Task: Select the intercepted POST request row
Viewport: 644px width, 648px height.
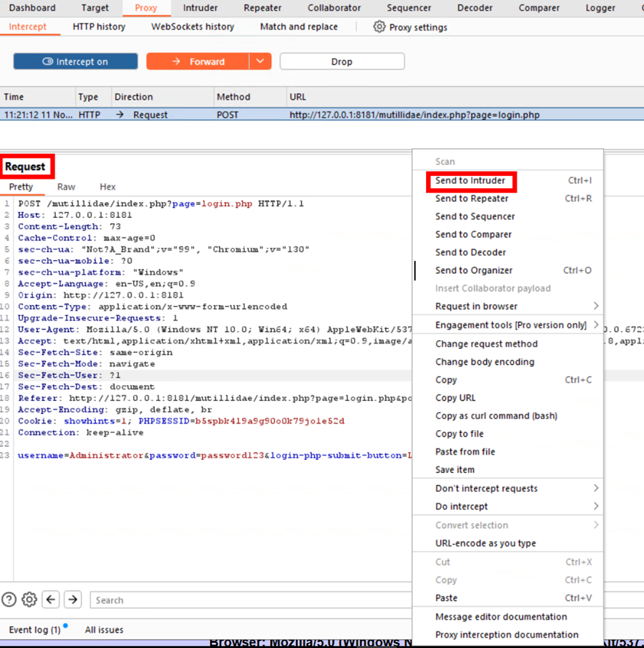Action: (322, 115)
